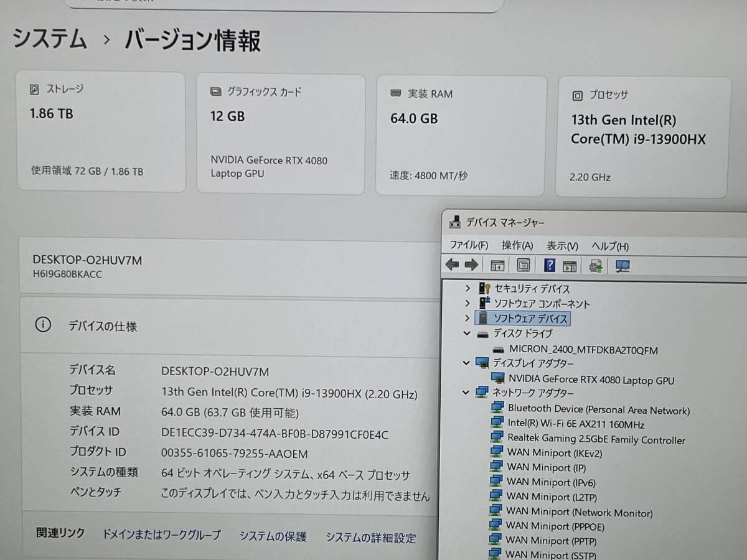This screenshot has width=747, height=560.
Task: Click the NVIDIA GeForce RTX 4080 device icon
Action: click(x=498, y=378)
